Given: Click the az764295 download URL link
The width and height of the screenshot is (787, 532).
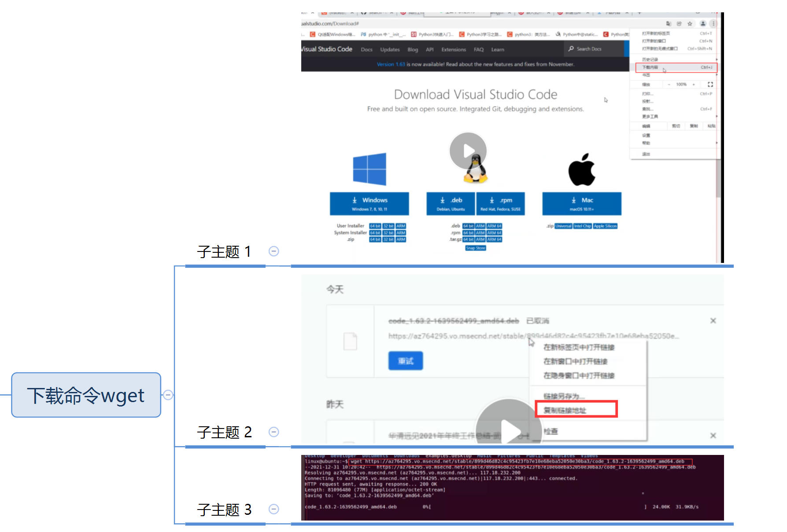Looking at the screenshot, I should [533, 336].
